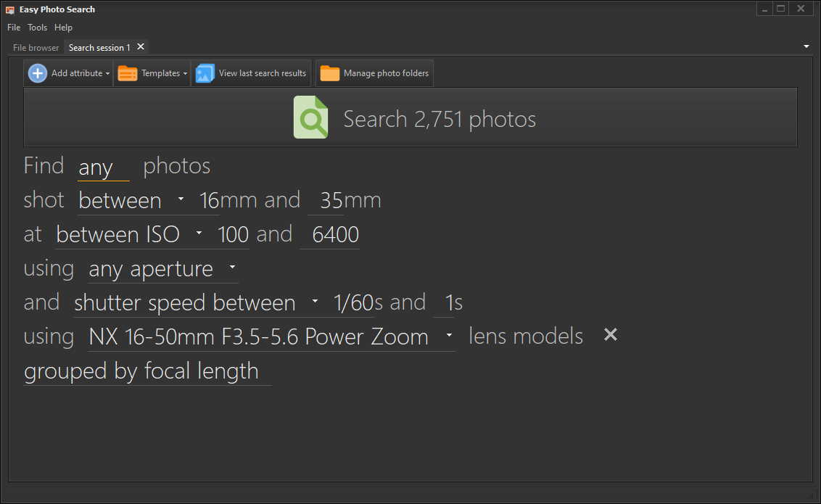Open the NX 16-50mm lens model dropdown
Viewport: 821px width, 504px height.
449,336
